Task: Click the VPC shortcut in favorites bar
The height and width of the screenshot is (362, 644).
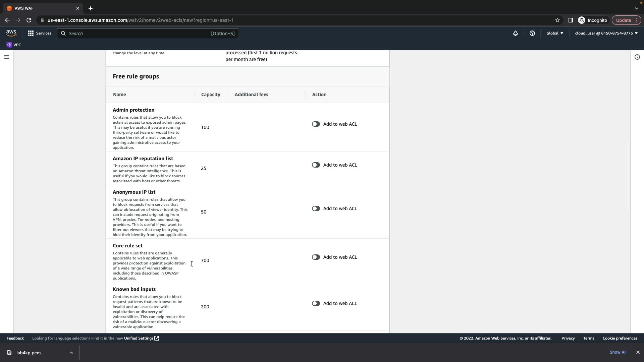Action: point(14,45)
